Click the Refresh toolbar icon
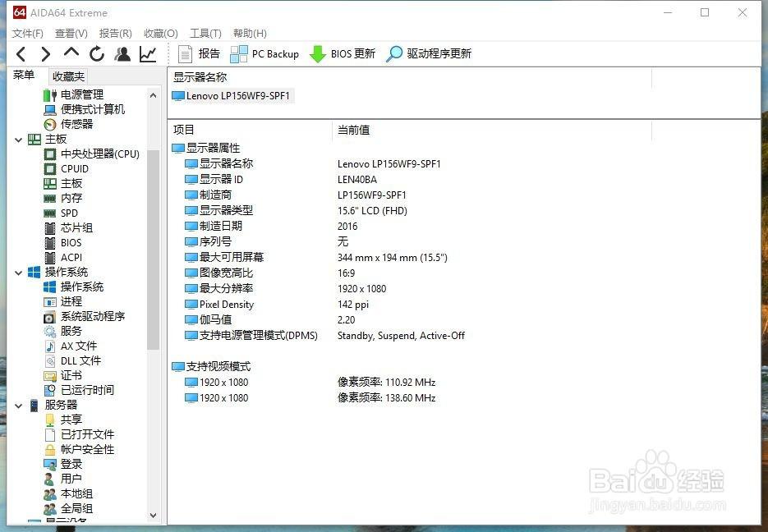768x532 pixels. [x=97, y=54]
